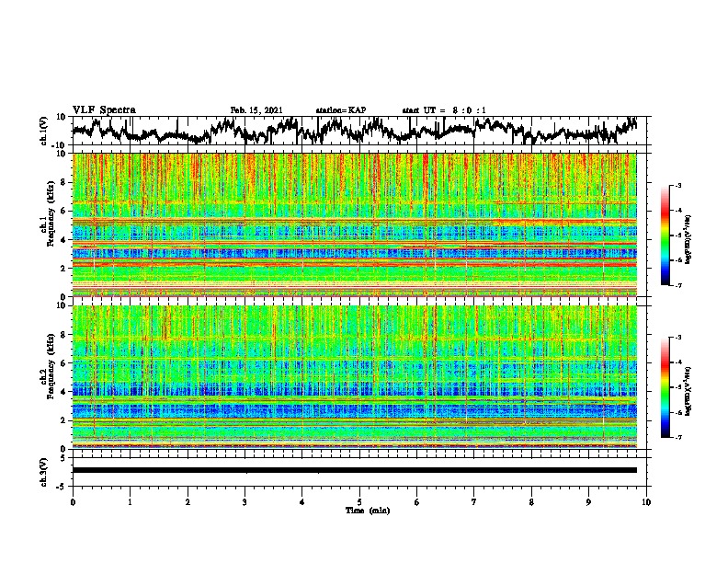Click the -5 tick on ch.3(V) axis

(63, 487)
